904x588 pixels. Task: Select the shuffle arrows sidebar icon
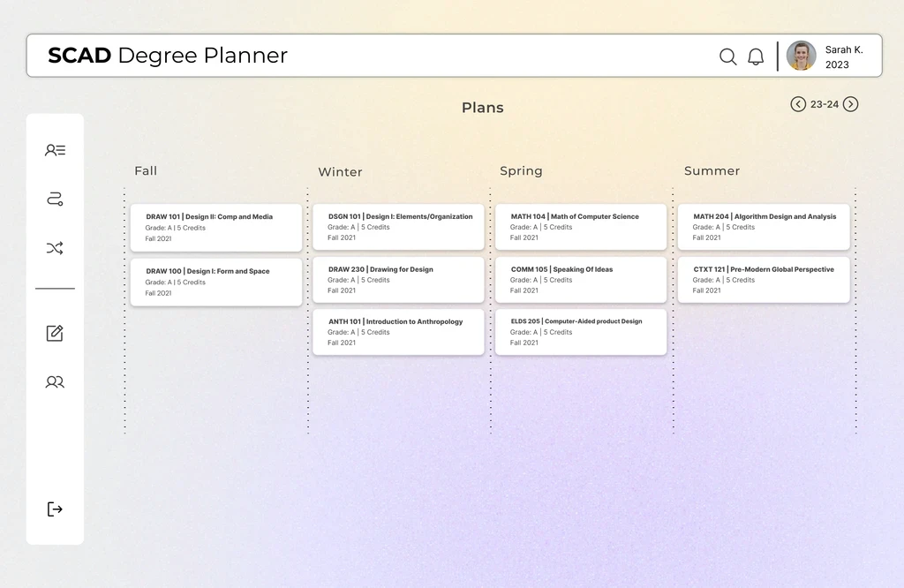55,249
